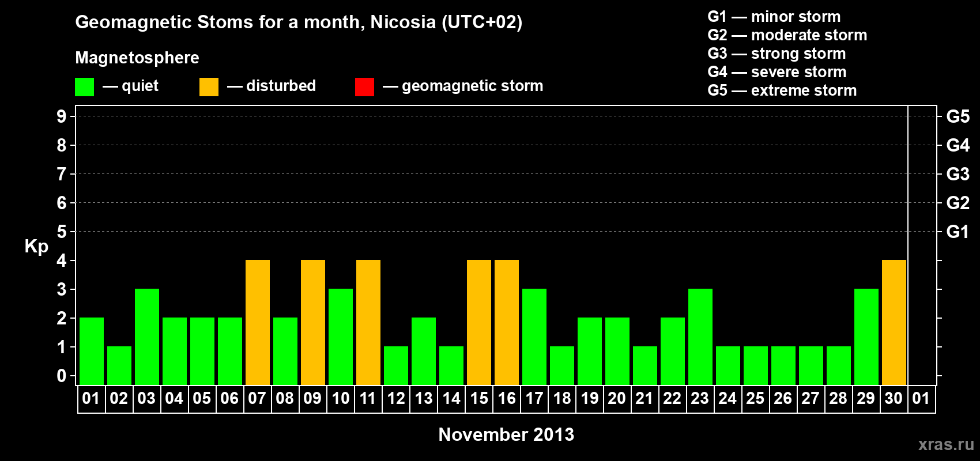The height and width of the screenshot is (461, 980).
Task: Click 'G3 — strong storm' legend line
Action: (x=777, y=54)
